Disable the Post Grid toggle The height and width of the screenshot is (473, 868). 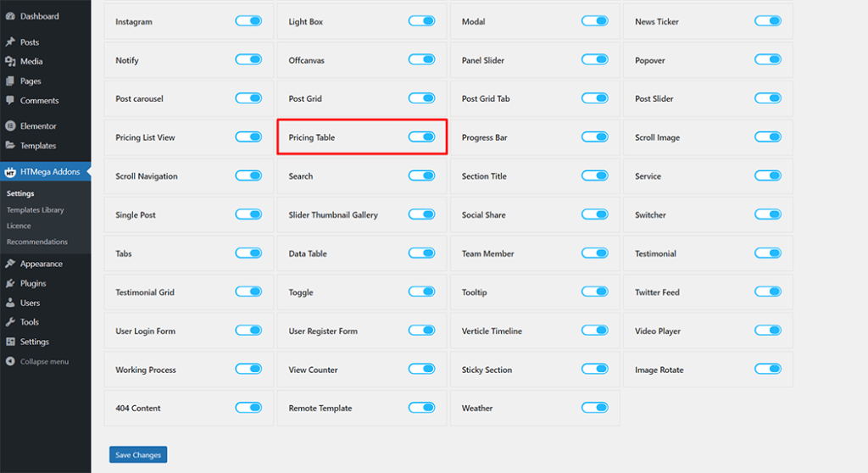pyautogui.click(x=422, y=98)
